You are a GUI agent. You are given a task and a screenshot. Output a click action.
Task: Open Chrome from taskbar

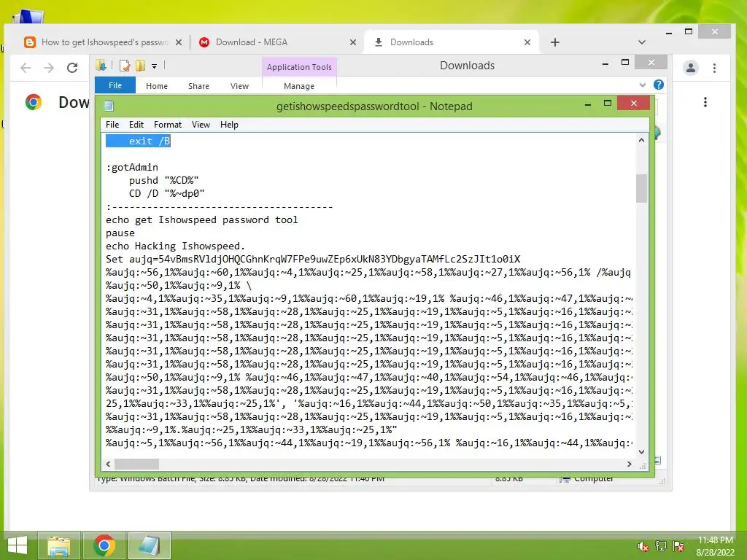104,545
